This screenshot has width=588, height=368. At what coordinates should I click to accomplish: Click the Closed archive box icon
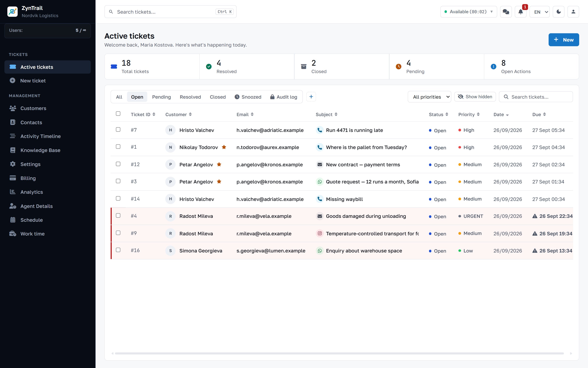point(304,66)
